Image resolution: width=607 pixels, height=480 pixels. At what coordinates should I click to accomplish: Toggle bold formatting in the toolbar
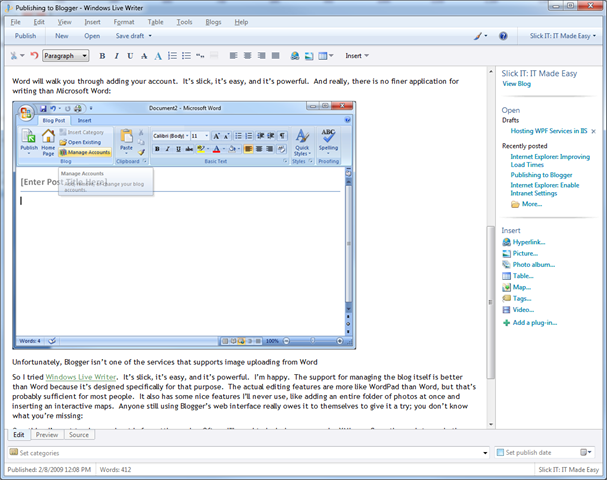(x=103, y=56)
